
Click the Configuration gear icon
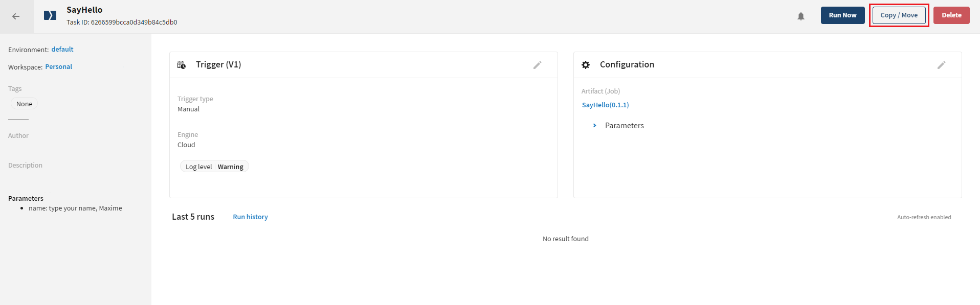[x=586, y=65]
